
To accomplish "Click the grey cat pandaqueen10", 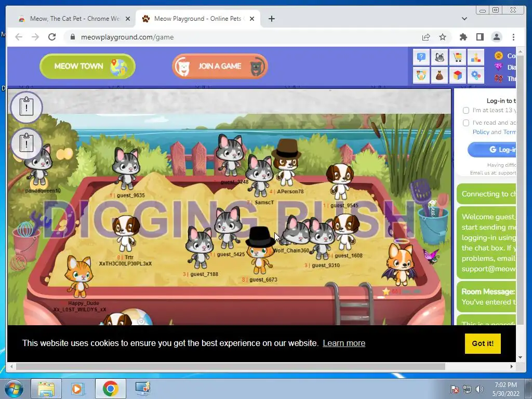I will [x=39, y=166].
